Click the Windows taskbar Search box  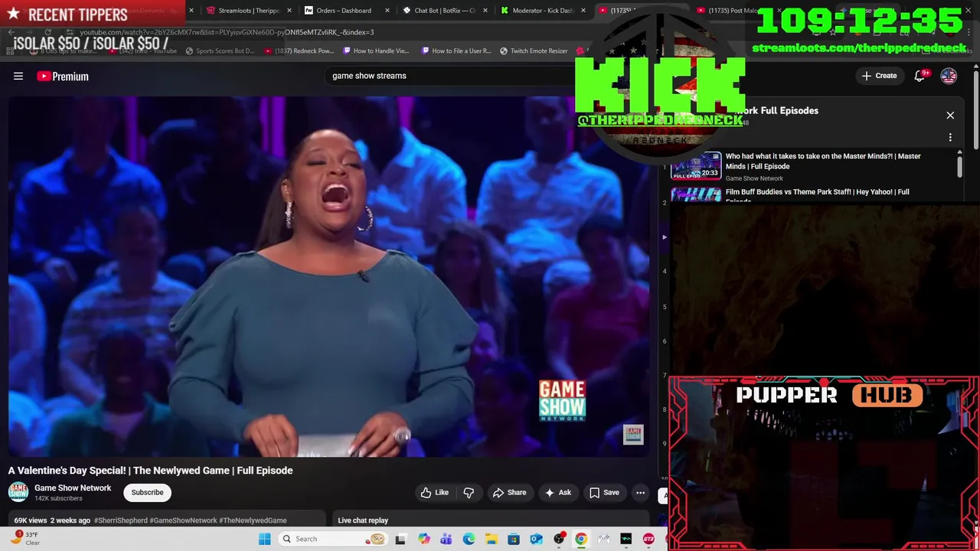[332, 539]
